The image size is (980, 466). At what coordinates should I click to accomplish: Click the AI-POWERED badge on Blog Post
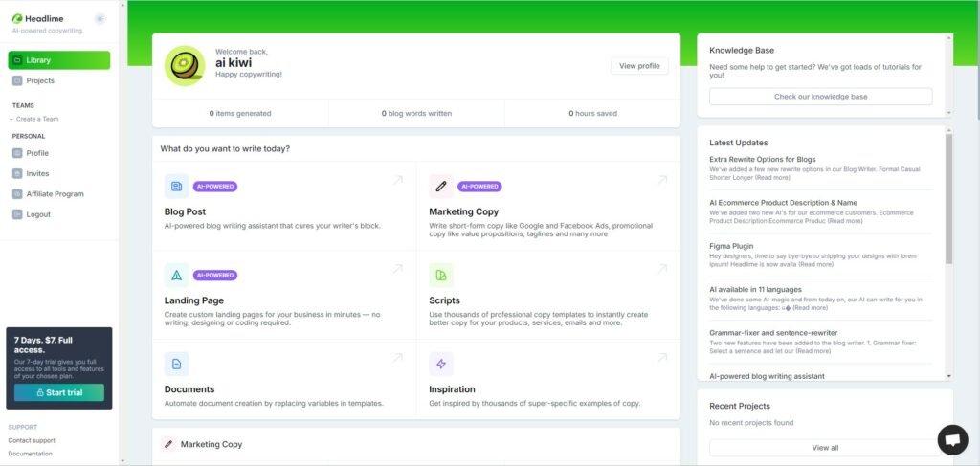click(215, 187)
